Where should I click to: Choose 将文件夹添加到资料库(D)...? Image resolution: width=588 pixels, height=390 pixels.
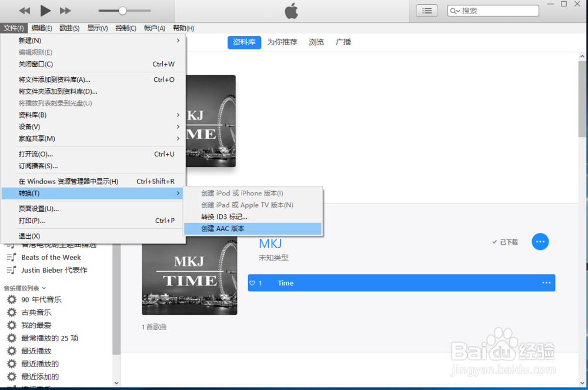pyautogui.click(x=93, y=92)
